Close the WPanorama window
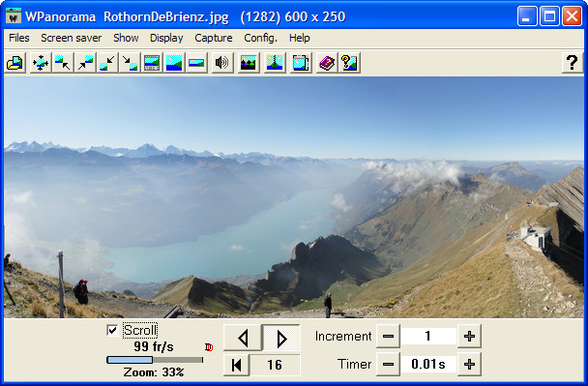 coord(572,16)
